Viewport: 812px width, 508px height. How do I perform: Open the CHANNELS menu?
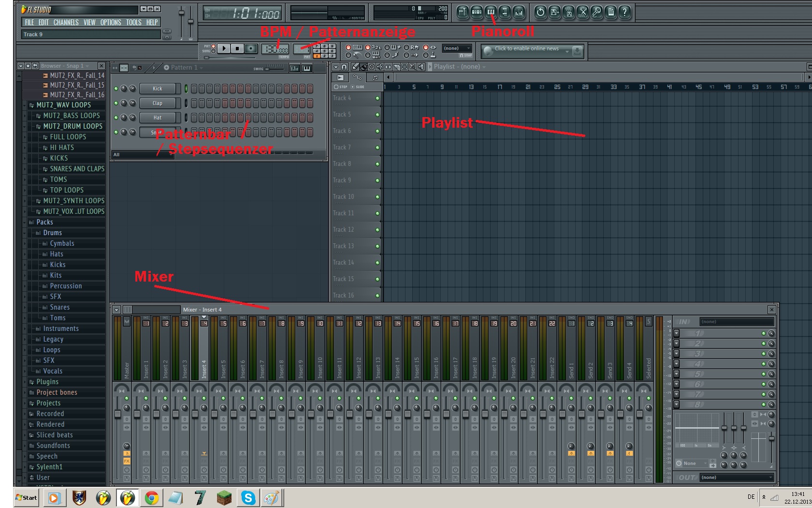[66, 22]
